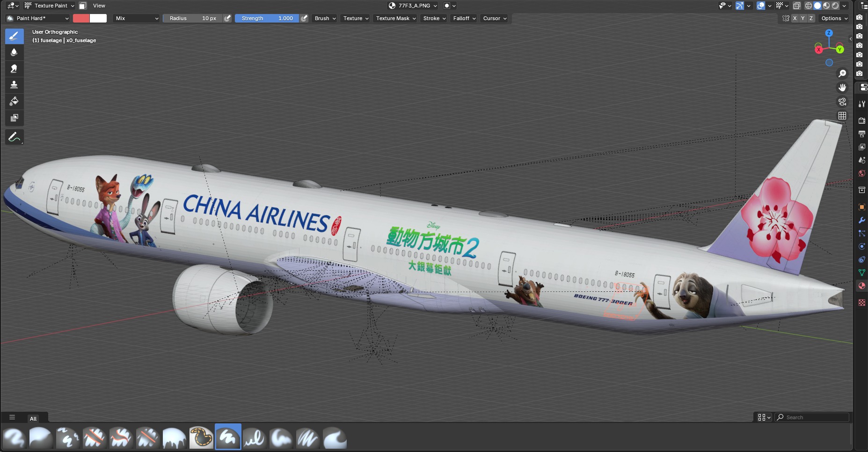Open the Texture Mask popover
868x452 pixels.
(396, 18)
